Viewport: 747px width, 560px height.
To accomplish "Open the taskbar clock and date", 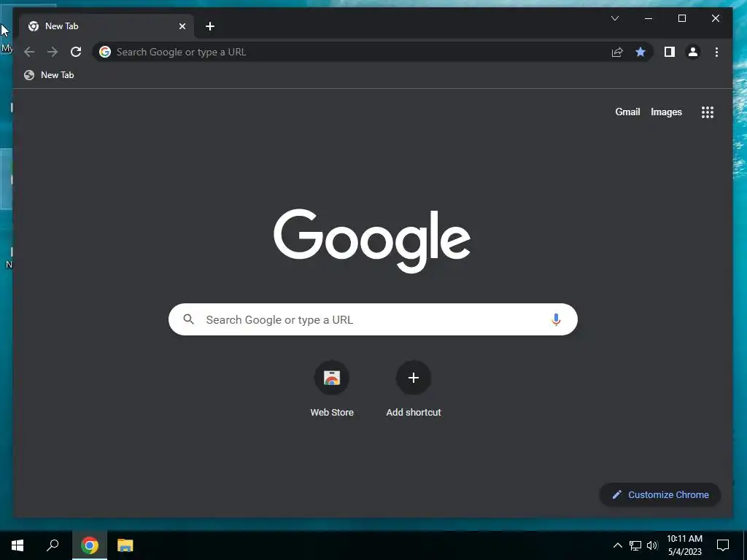I will [x=684, y=545].
